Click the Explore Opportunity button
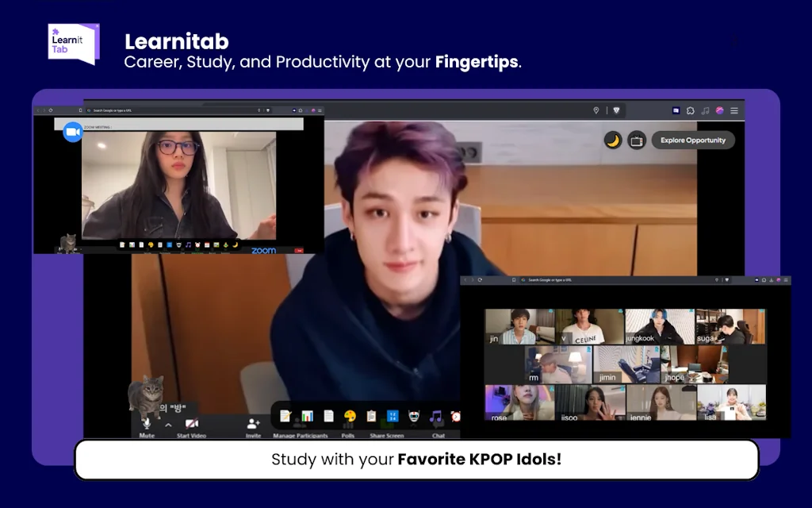The image size is (812, 508). click(x=693, y=140)
